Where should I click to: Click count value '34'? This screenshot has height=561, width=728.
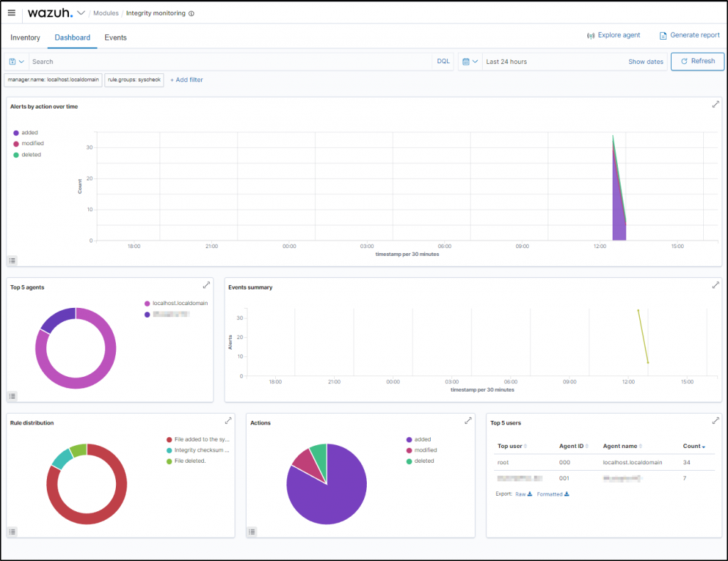coord(686,463)
